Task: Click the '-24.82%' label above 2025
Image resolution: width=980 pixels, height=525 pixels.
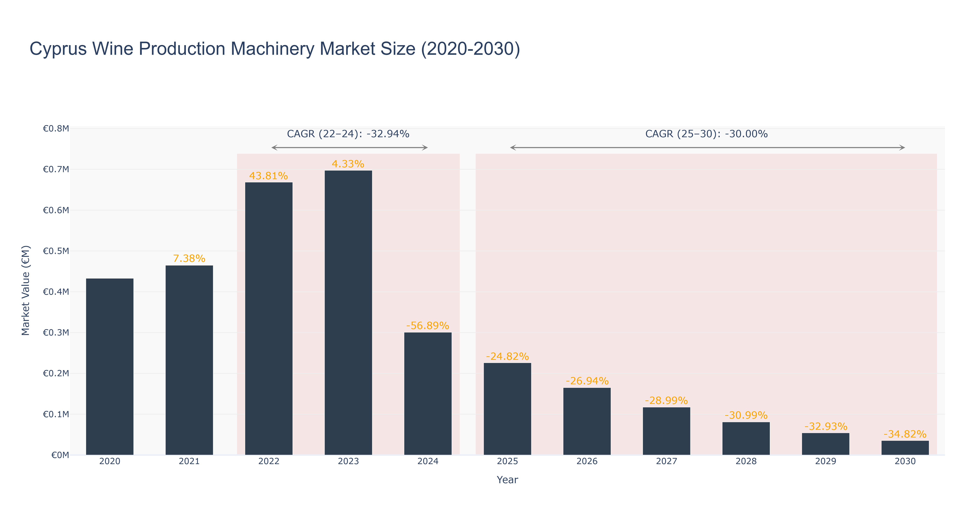Action: pos(507,356)
